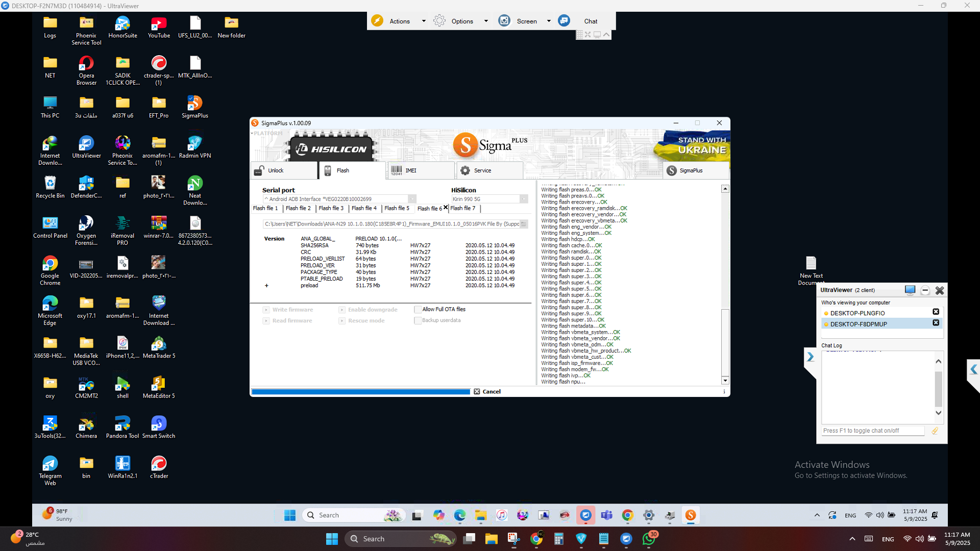Collapse the chat panel with blue arrow
Screen dimensions: 980x551
click(x=810, y=357)
